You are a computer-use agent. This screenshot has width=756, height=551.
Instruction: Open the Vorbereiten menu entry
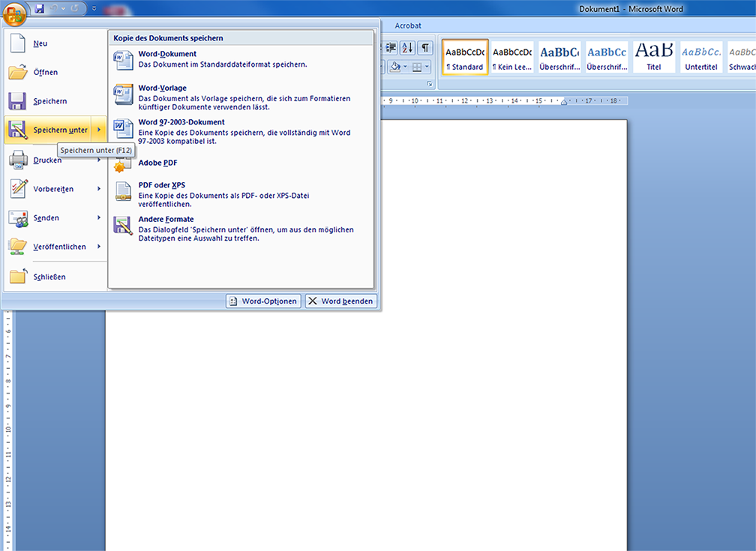point(55,189)
